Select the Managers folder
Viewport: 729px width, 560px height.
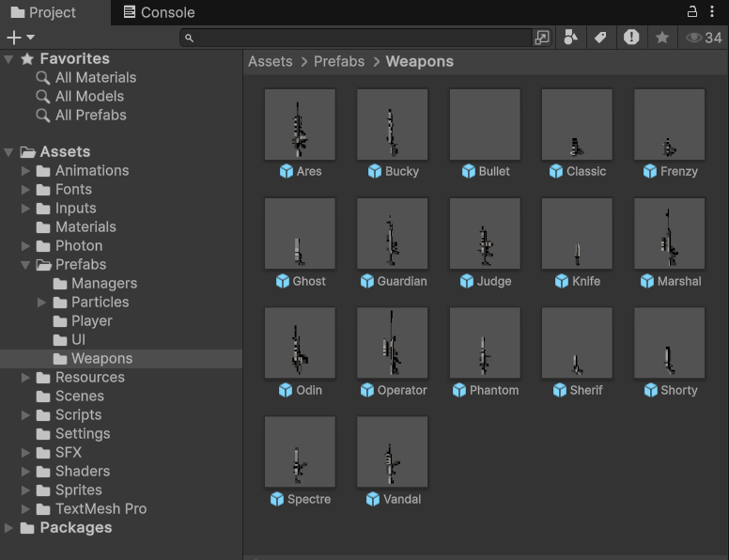point(95,283)
